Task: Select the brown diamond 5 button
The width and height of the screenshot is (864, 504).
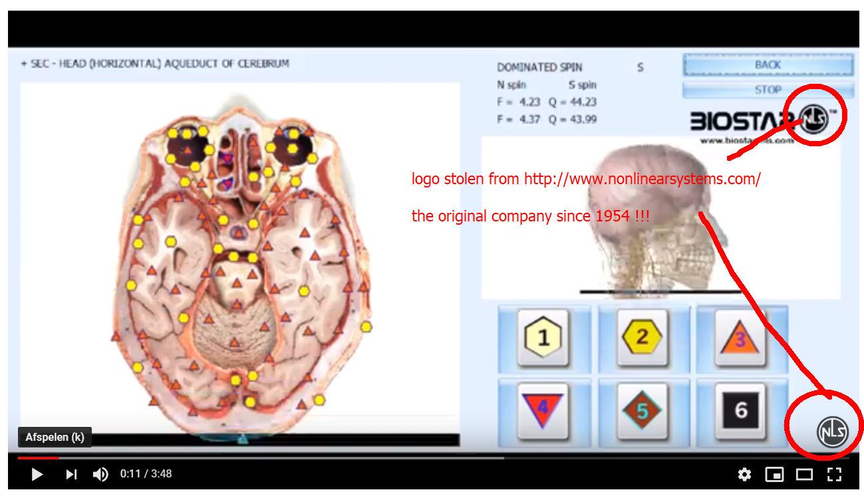Action: (642, 410)
